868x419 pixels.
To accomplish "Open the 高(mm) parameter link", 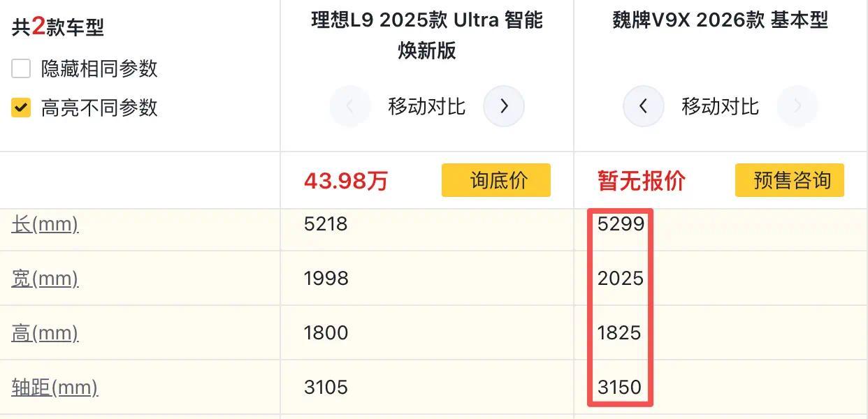I will pyautogui.click(x=45, y=333).
